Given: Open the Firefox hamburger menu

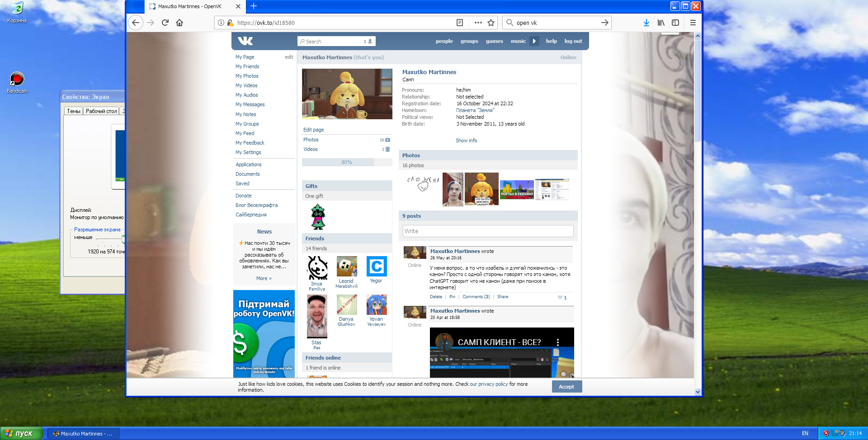Looking at the screenshot, I should pyautogui.click(x=693, y=23).
